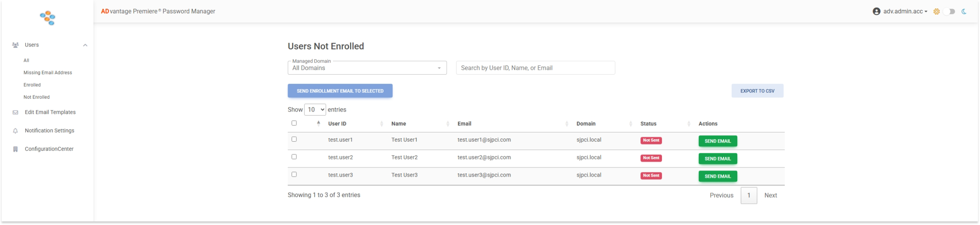Click page 1 pagination button
980x225 pixels.
click(749, 195)
